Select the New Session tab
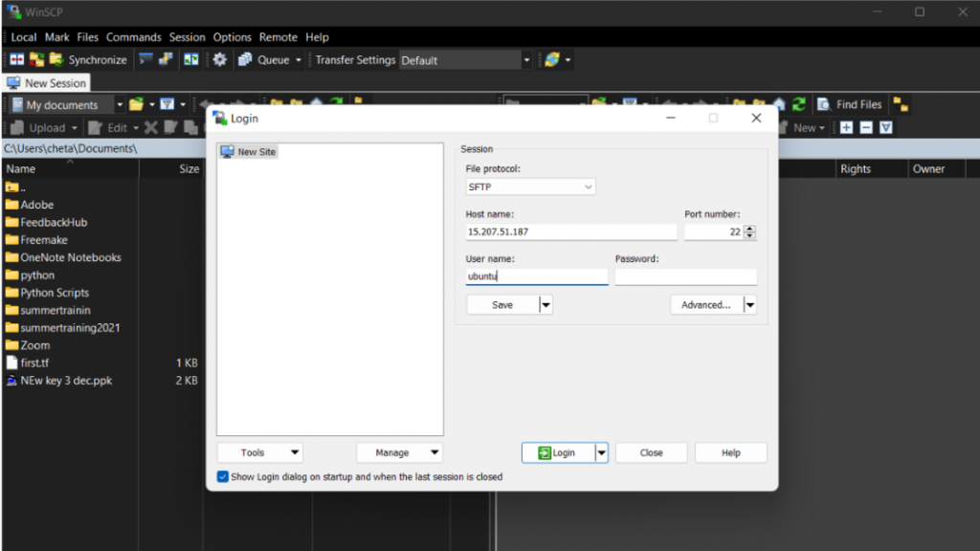 47,83
